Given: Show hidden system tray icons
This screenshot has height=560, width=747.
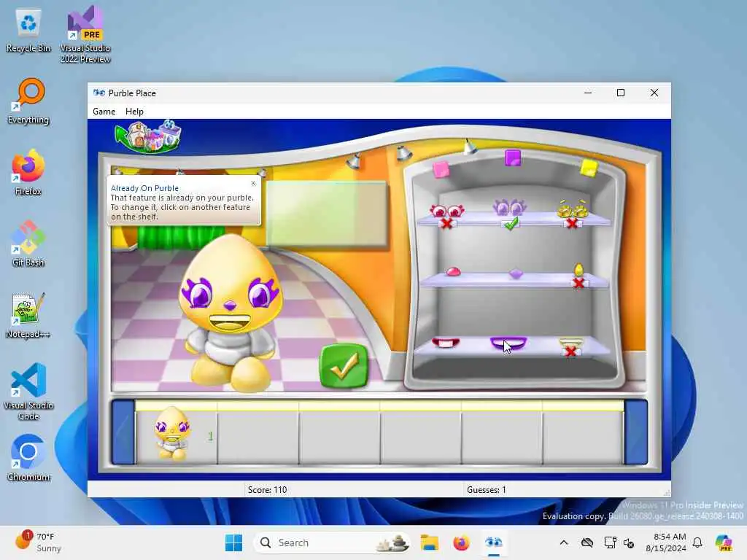Looking at the screenshot, I should (564, 542).
